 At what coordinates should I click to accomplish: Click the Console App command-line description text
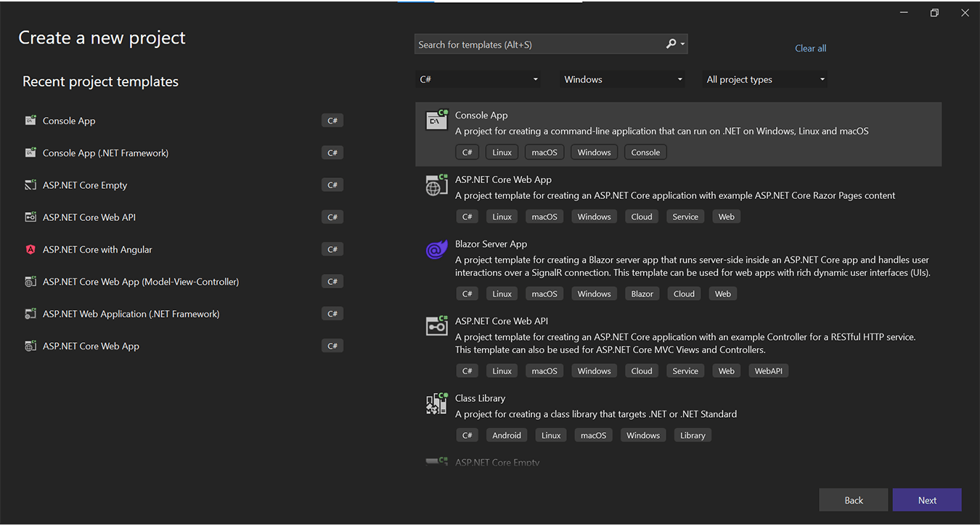661,131
